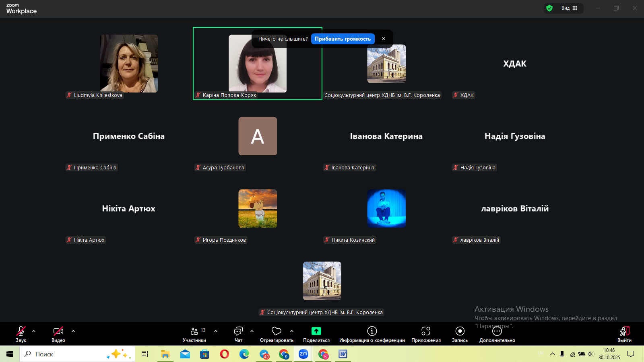Start recording with the Record icon

click(460, 331)
